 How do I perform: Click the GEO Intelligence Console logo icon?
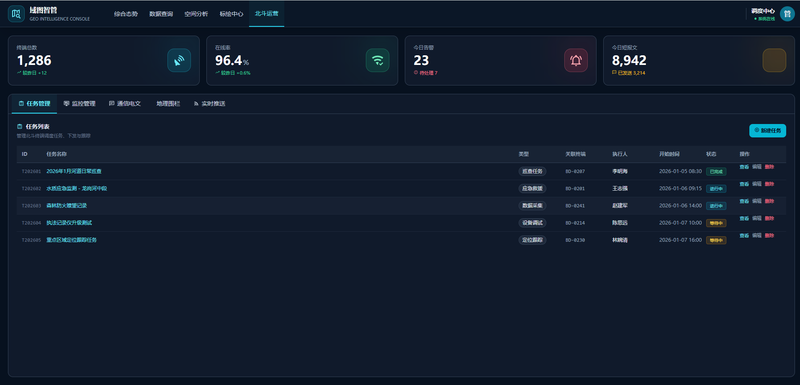click(x=16, y=13)
